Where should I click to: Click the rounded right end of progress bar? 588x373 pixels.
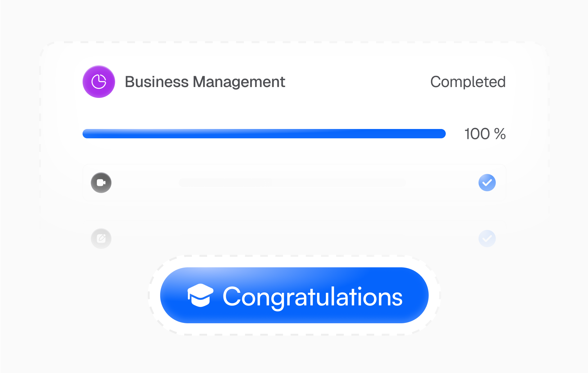[x=442, y=134]
